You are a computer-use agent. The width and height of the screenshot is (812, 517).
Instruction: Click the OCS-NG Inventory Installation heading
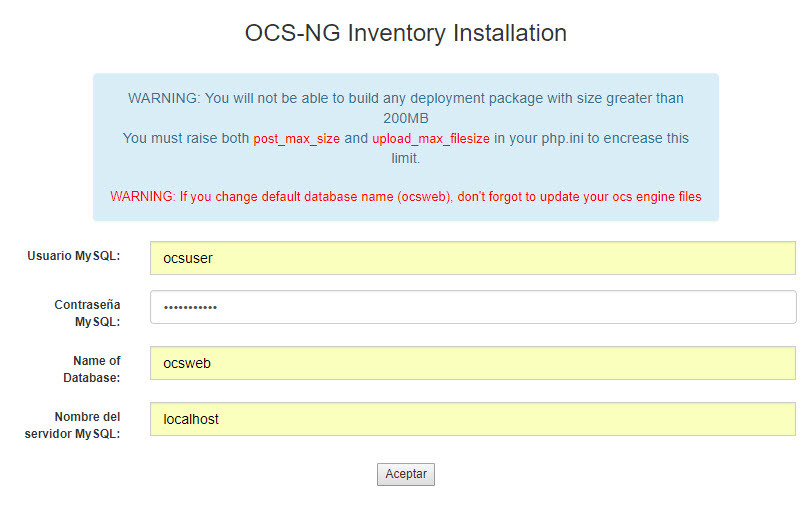coord(405,33)
